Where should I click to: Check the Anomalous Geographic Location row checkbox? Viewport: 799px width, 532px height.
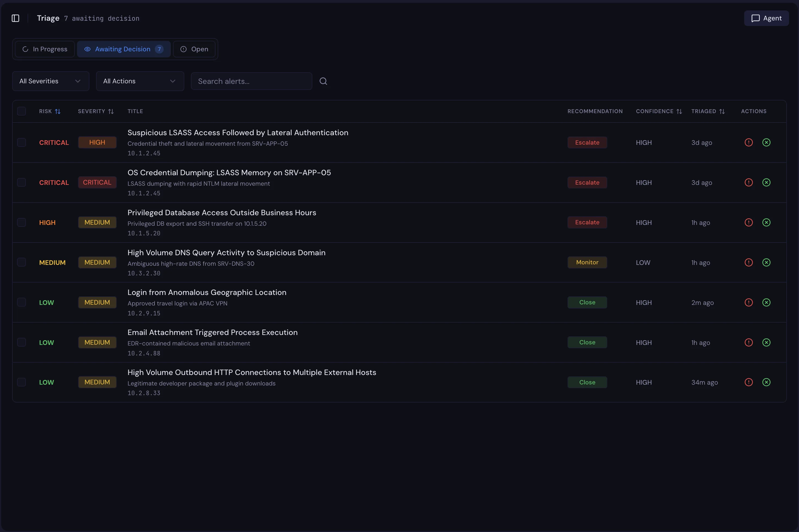22,302
